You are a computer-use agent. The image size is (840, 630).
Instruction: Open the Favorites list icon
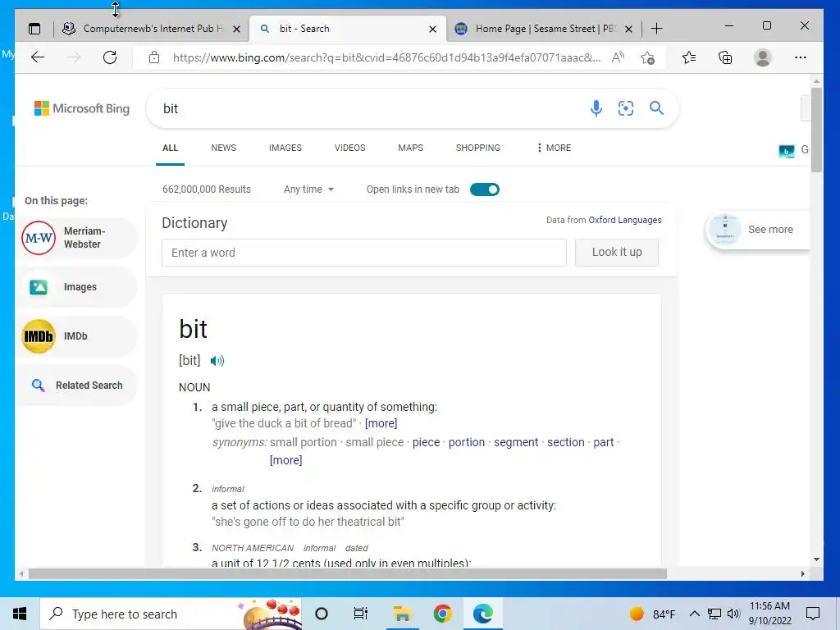689,57
